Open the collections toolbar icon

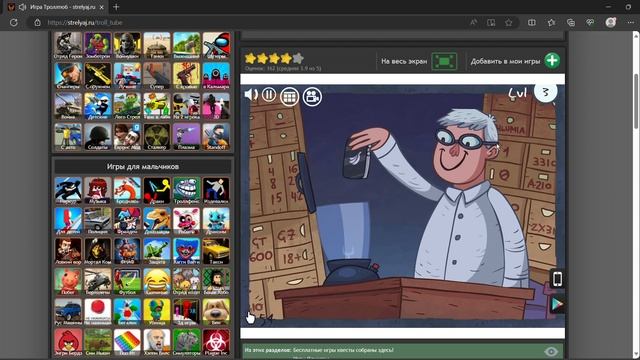click(571, 22)
